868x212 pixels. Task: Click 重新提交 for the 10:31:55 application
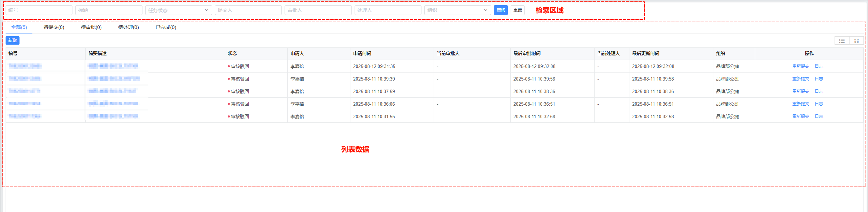[800, 116]
